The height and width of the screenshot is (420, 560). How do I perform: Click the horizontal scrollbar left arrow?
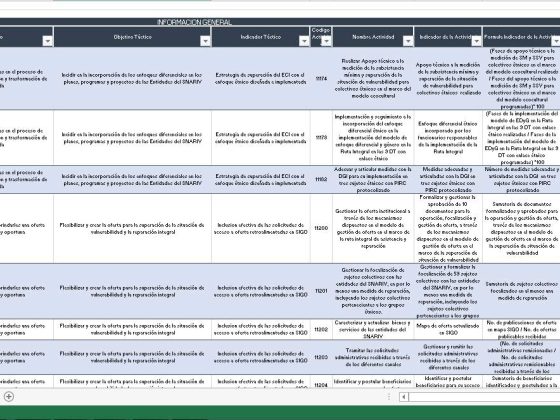(404, 397)
